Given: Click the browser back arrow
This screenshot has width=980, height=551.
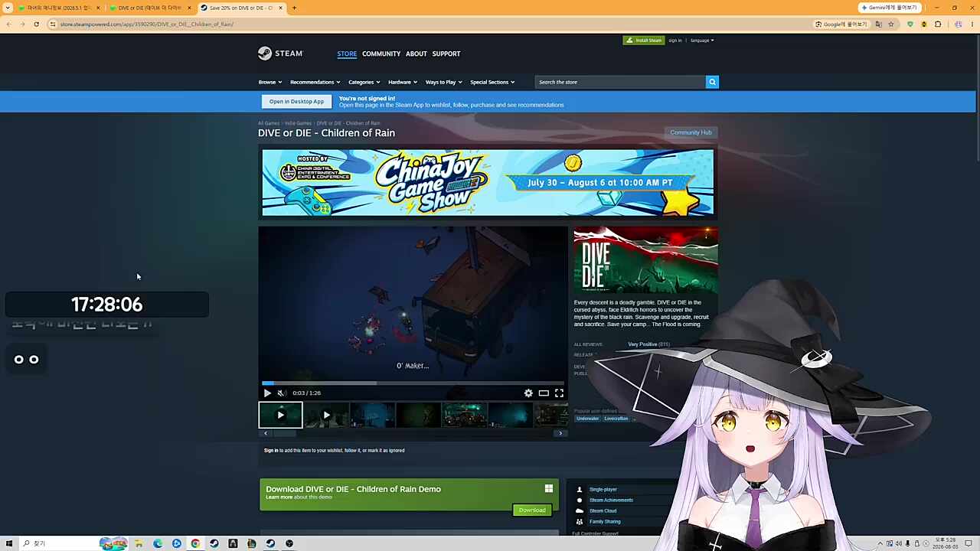Looking at the screenshot, I should (8, 24).
